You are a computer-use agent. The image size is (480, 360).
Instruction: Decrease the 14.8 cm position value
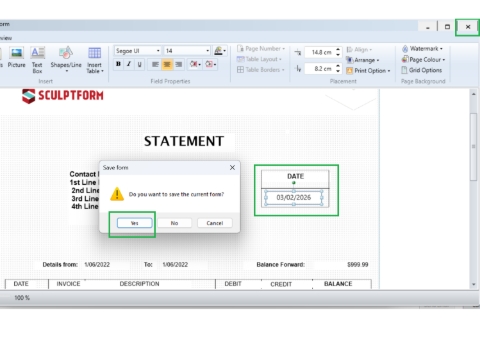[x=338, y=55]
